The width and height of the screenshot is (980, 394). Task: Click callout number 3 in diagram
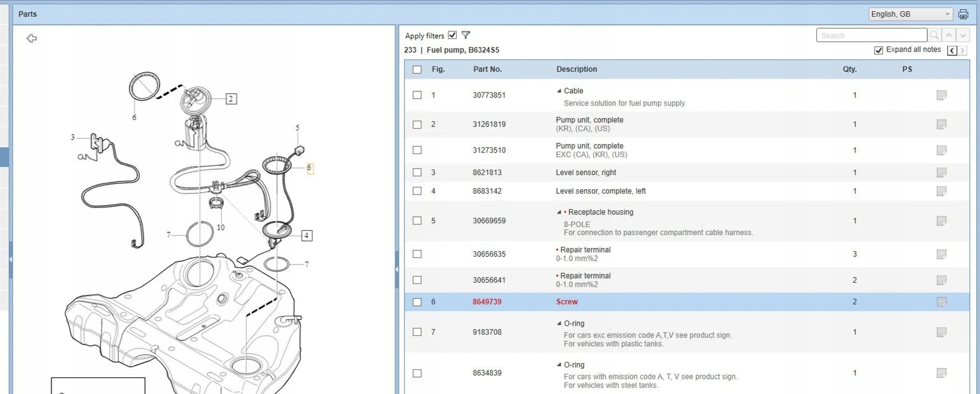[x=73, y=137]
